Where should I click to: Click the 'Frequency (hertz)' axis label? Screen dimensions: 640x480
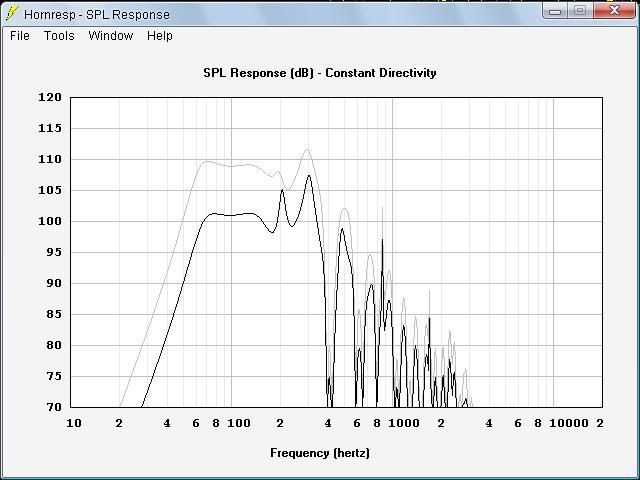click(x=319, y=453)
